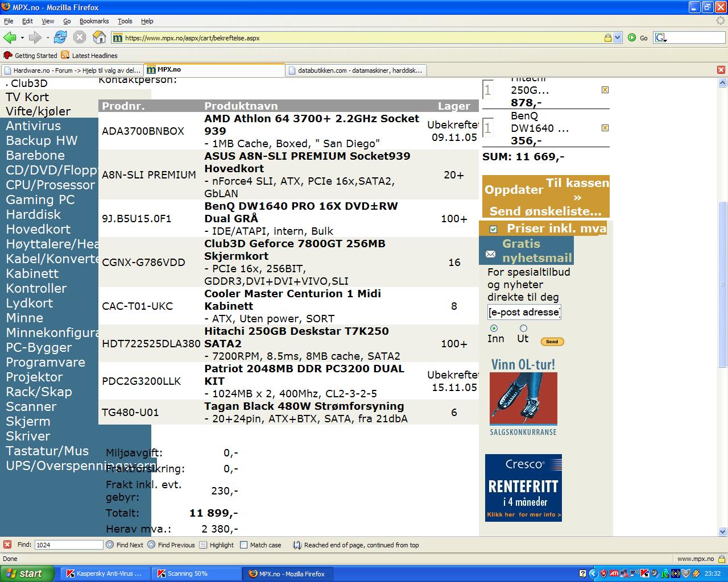
Task: Open the Back button history dropdown
Action: (x=22, y=38)
